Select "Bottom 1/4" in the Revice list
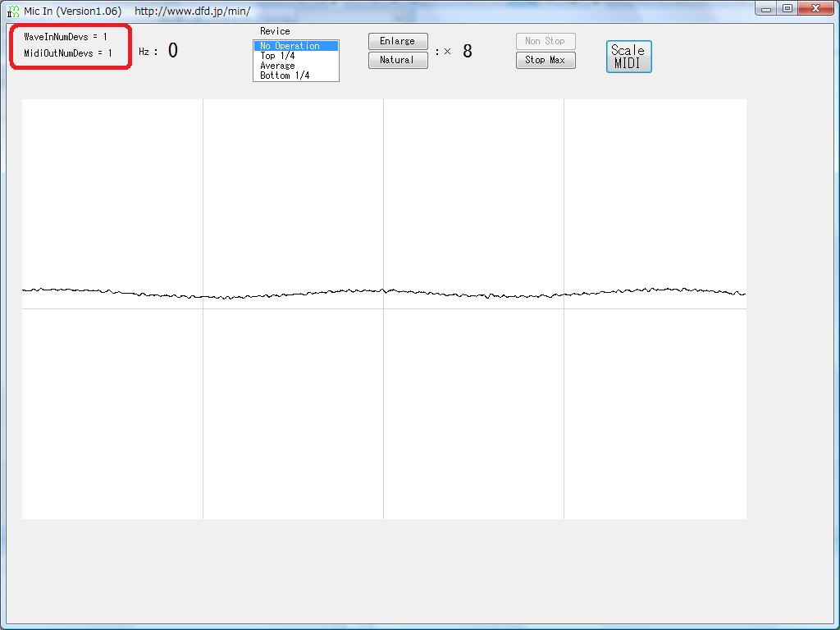The image size is (840, 630). [285, 75]
